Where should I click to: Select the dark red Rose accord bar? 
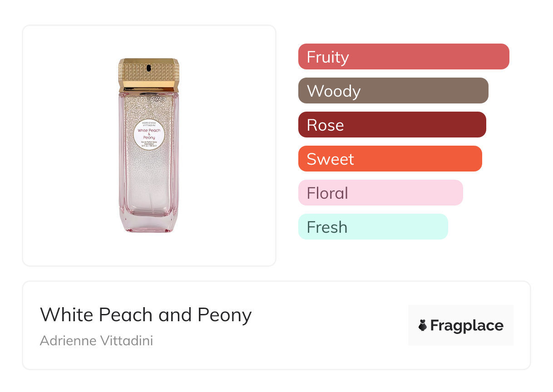[392, 125]
